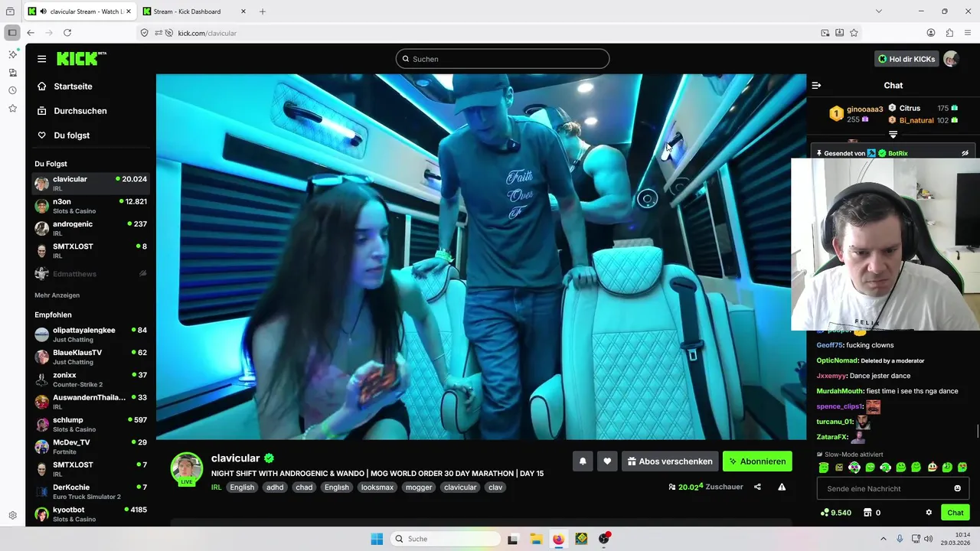Viewport: 980px width, 551px height.
Task: Click the chad tag
Action: click(304, 487)
